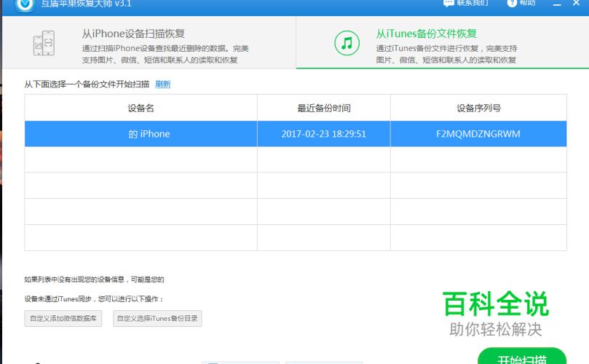Click the 帮助 question mark icon

(x=512, y=3)
